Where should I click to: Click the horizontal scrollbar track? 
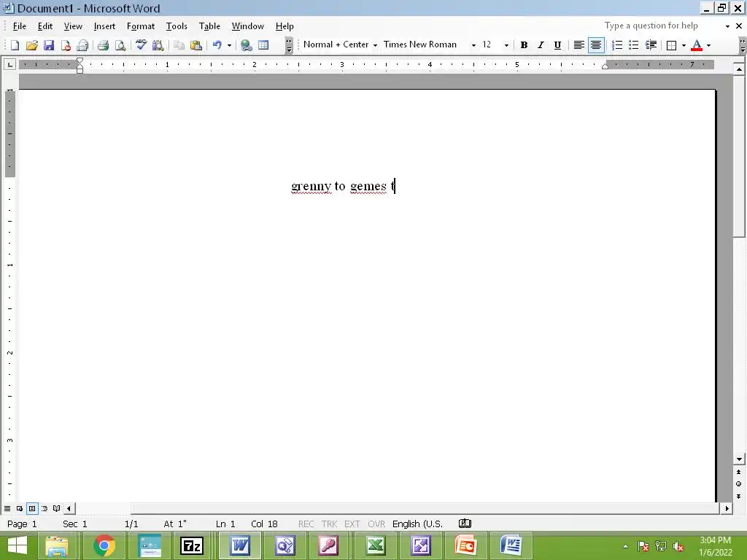pyautogui.click(x=424, y=508)
